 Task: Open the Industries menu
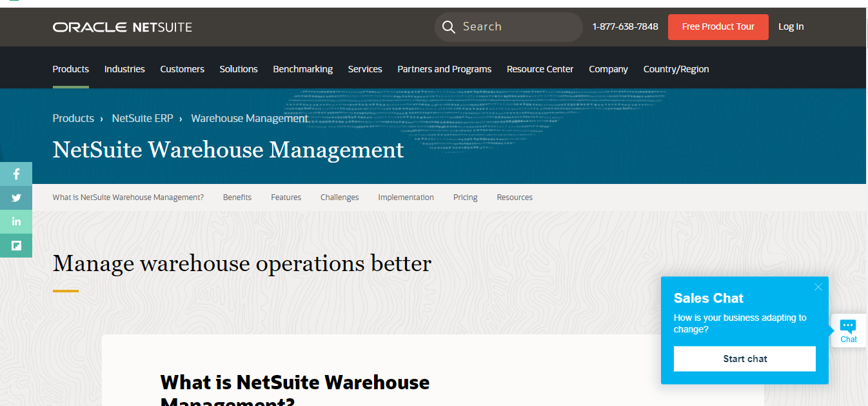tap(124, 69)
